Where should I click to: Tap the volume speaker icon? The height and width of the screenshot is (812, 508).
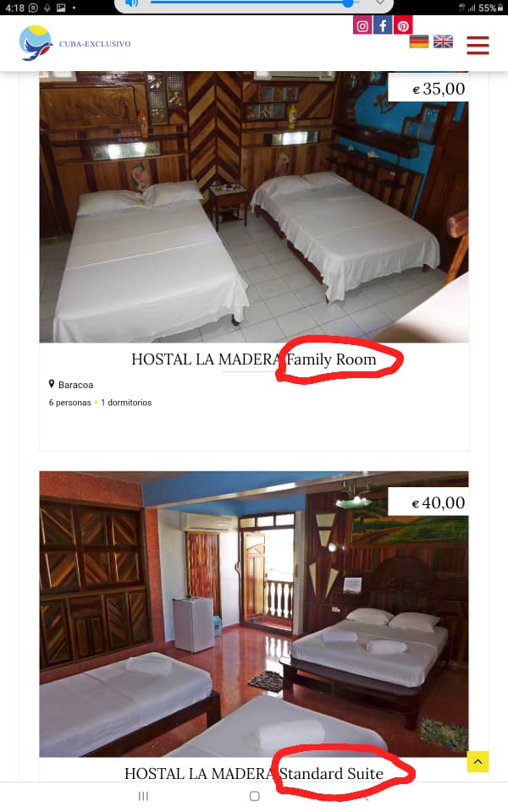coord(132,3)
